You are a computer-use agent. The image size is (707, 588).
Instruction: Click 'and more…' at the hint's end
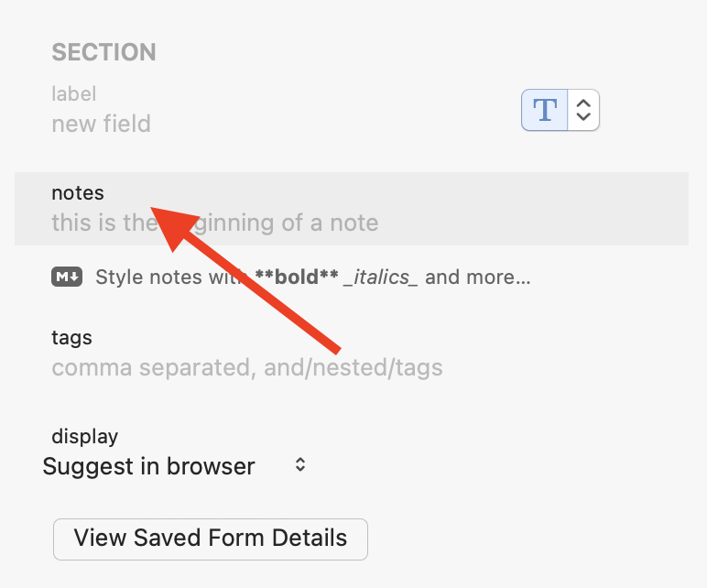click(x=477, y=277)
